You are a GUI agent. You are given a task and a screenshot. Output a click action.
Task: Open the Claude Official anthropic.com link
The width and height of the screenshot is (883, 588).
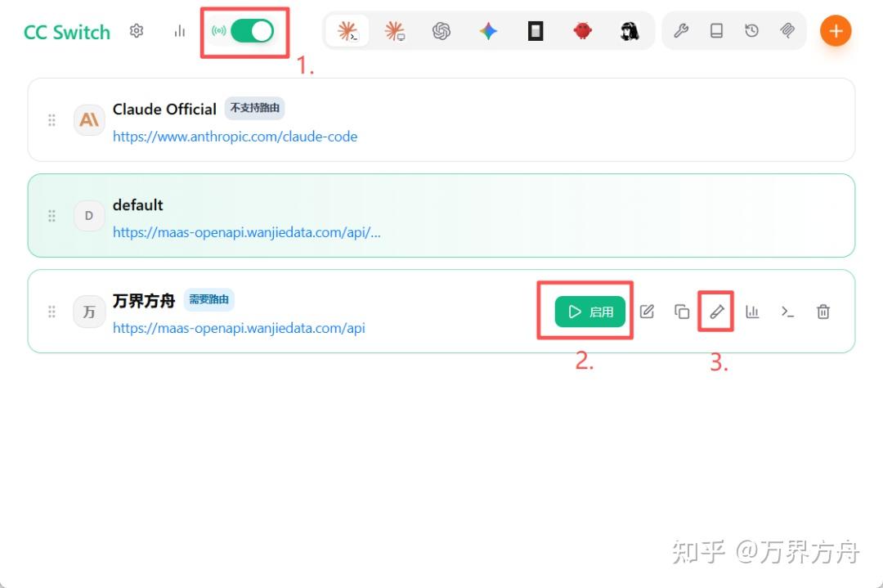point(235,137)
